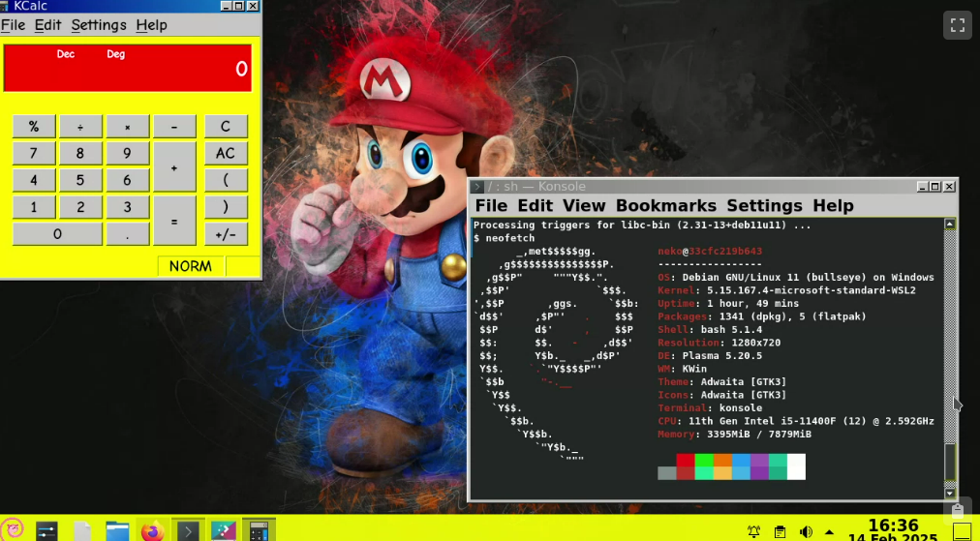Click the minus button in KCalc

tap(174, 127)
